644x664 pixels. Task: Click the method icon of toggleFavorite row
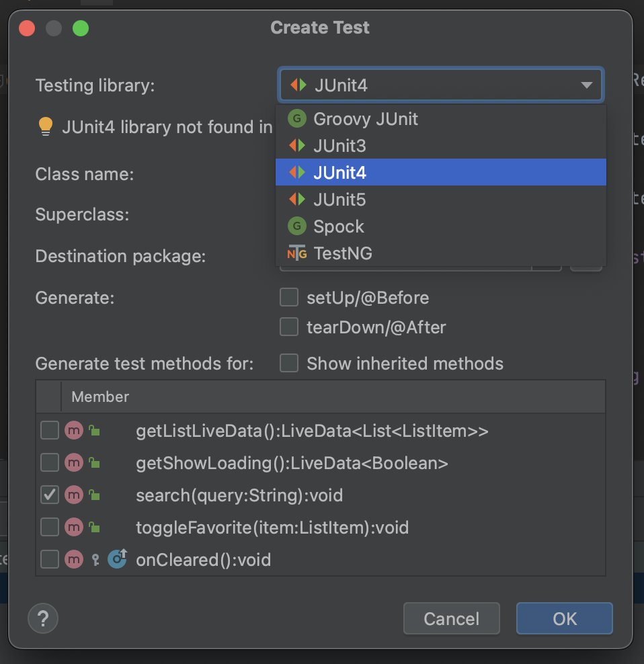pos(74,527)
